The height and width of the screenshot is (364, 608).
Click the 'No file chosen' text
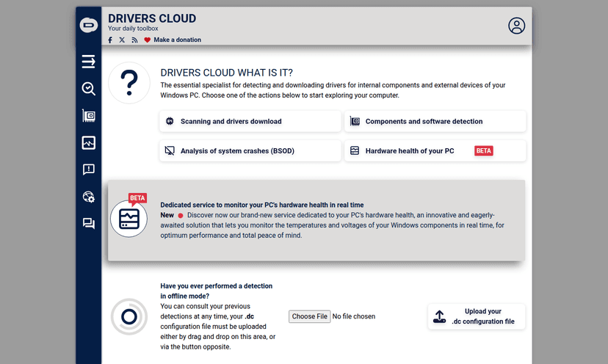click(x=354, y=316)
